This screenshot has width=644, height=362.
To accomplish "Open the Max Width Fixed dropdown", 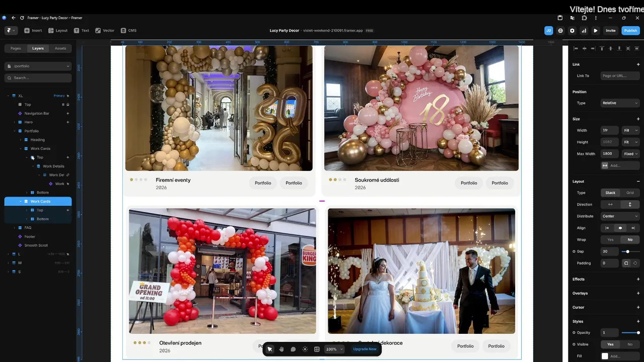I will point(631,154).
